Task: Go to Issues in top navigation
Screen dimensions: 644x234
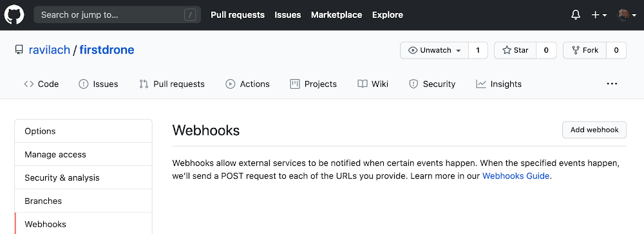Action: 287,15
